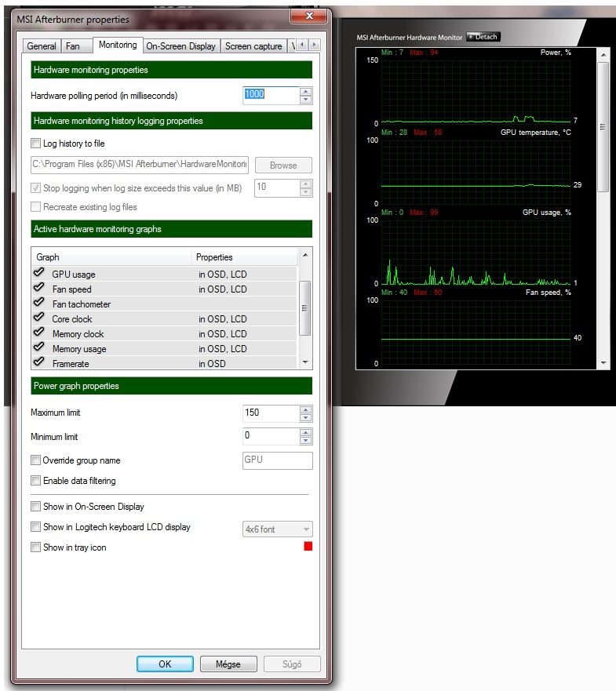Show previous tabs with left arrow

click(302, 45)
